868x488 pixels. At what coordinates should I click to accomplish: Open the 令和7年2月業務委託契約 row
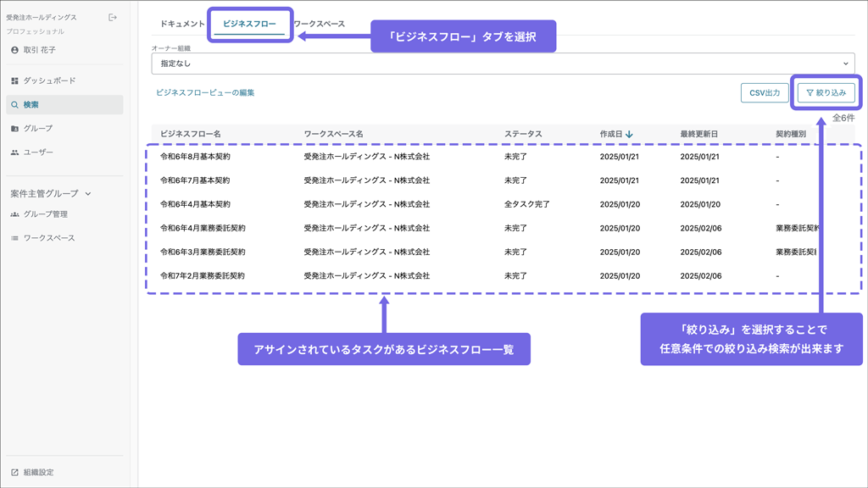point(504,275)
